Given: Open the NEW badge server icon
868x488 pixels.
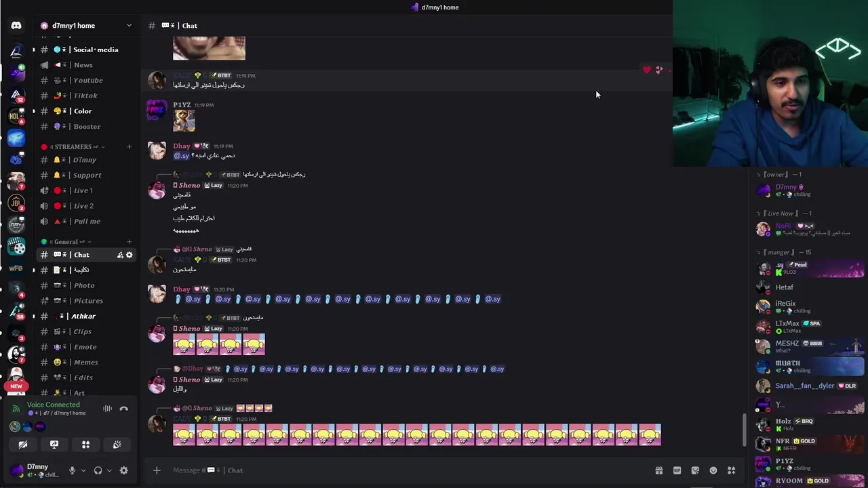Looking at the screenshot, I should (16, 377).
